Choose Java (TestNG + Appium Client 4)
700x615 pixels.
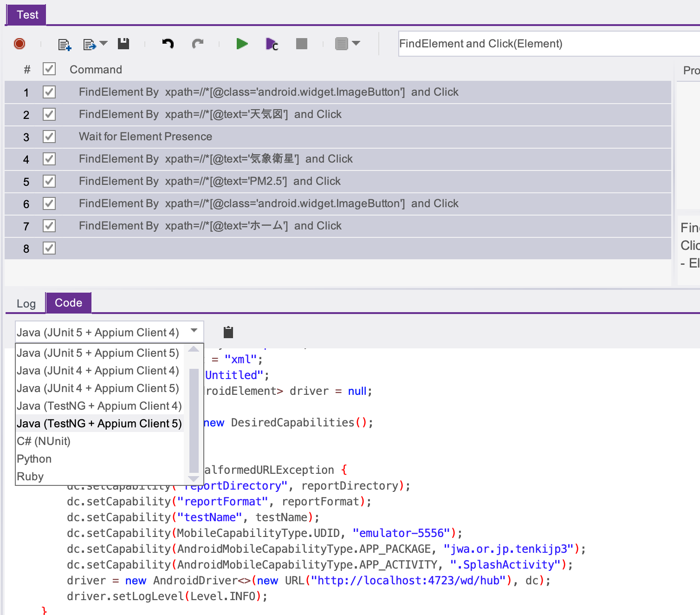[100, 406]
